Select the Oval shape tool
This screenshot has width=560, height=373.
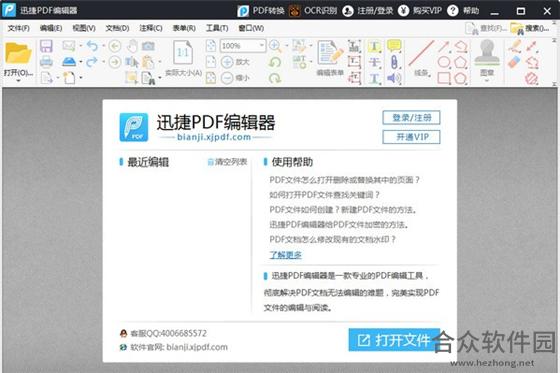tap(444, 62)
